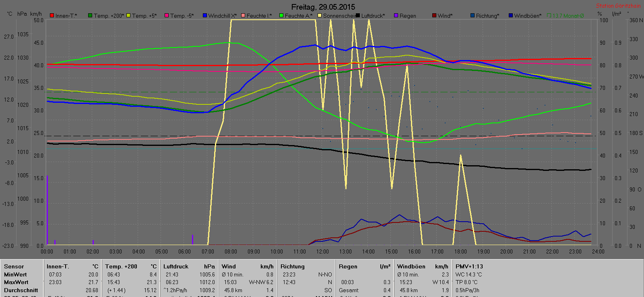Click the Wind km/h column header
Viewport: 644px width, 297px height.
tap(247, 266)
